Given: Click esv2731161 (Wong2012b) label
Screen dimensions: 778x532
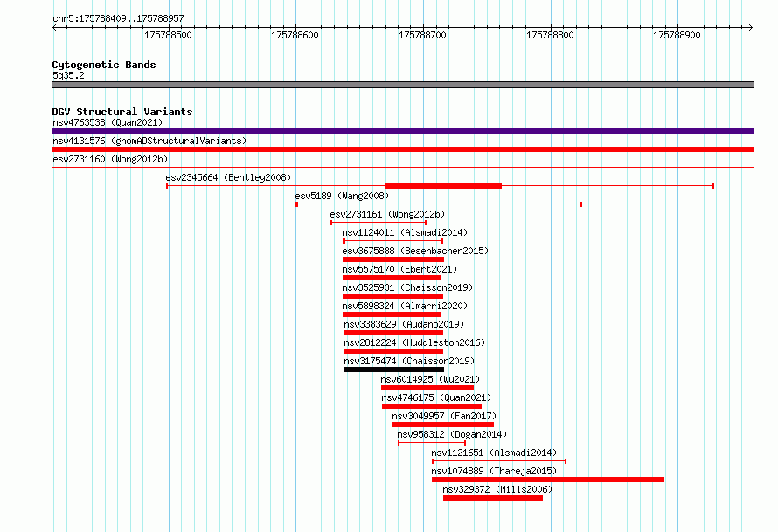Looking at the screenshot, I should [x=387, y=214].
